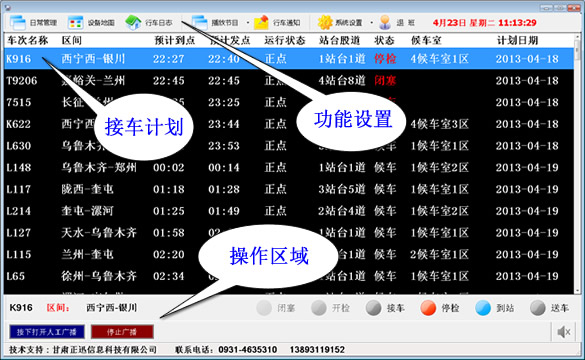Screen dimensions: 585x360
Task: Select the L127 train row
Action: coord(289,232)
